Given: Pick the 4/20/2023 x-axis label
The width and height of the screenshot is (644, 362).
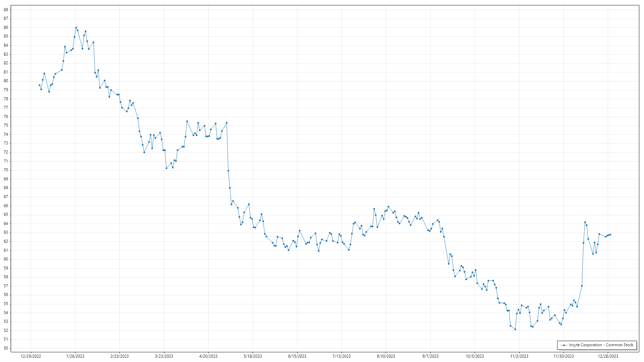Looking at the screenshot, I should click(208, 356).
